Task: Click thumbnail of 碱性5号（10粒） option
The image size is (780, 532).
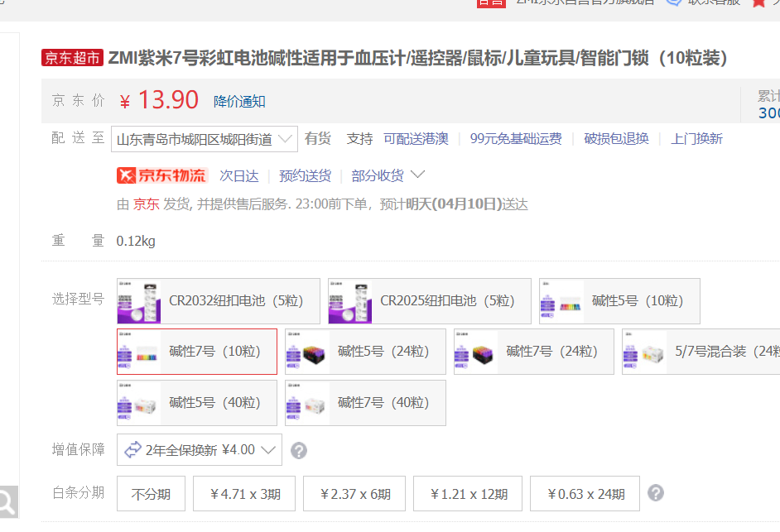Action: pyautogui.click(x=561, y=301)
